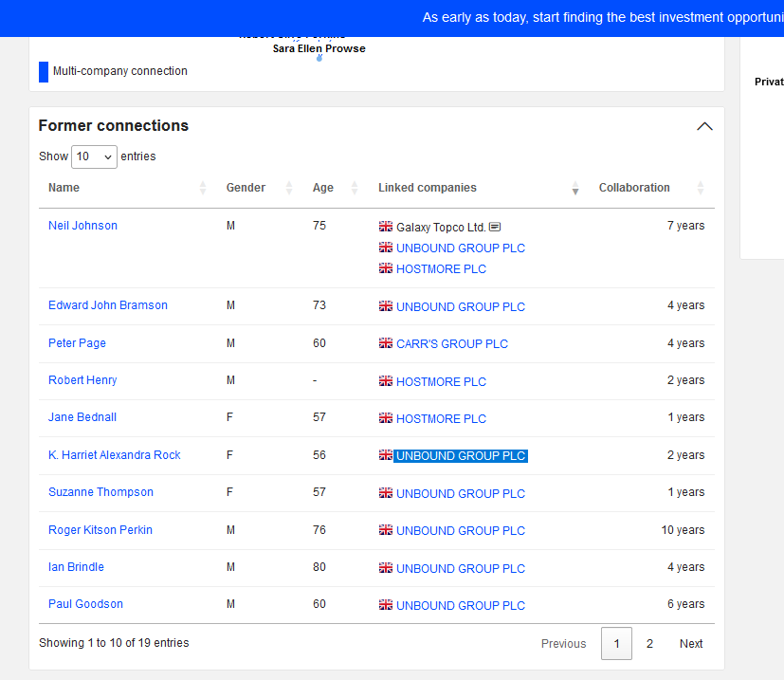
Task: Sort table by Linked companies column
Action: [575, 188]
